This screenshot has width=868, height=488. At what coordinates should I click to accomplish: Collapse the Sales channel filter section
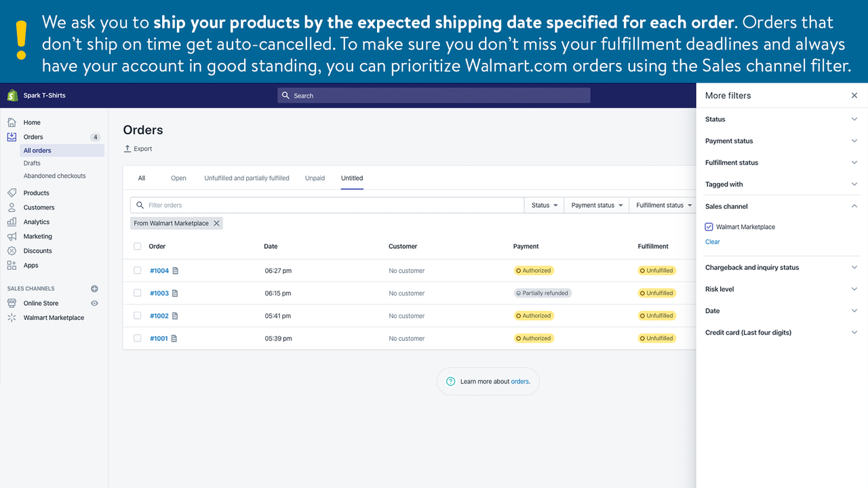tap(854, 206)
